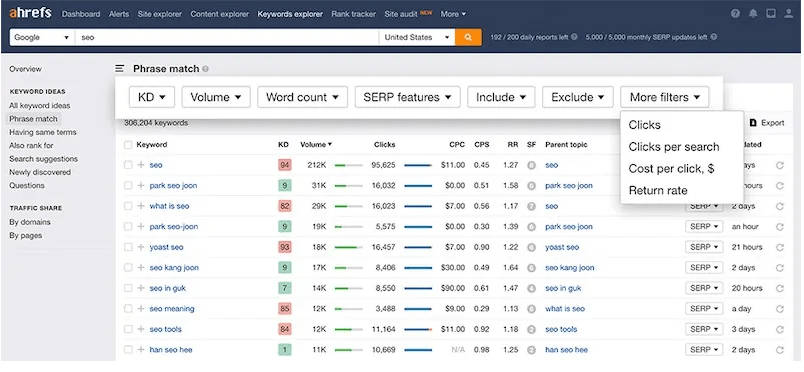The image size is (804, 372).
Task: Click the info icon next to Phrase match
Action: [205, 69]
